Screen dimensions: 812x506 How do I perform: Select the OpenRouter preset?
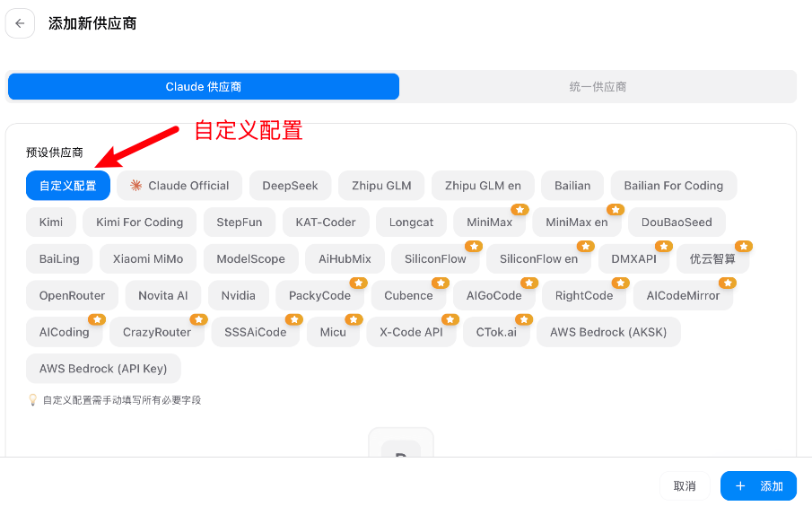click(72, 296)
